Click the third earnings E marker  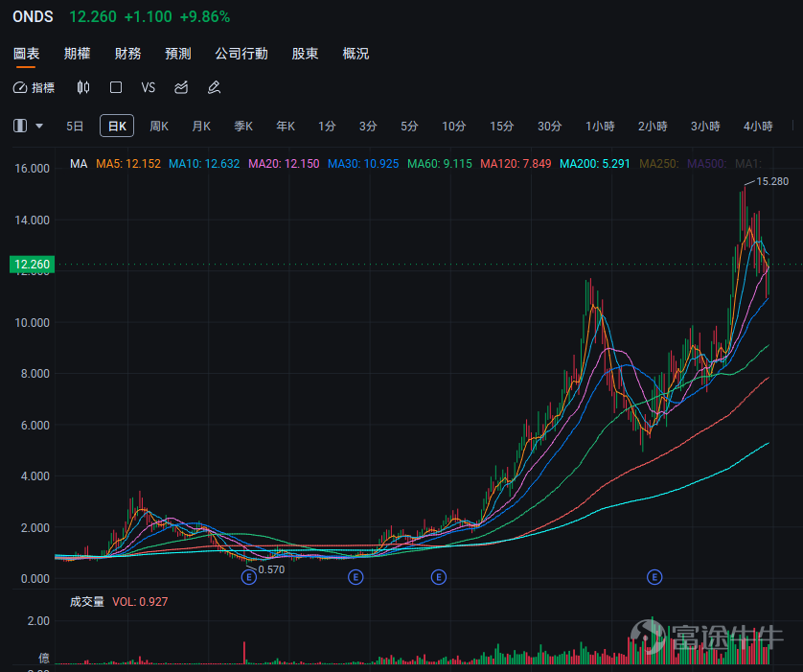(x=438, y=577)
